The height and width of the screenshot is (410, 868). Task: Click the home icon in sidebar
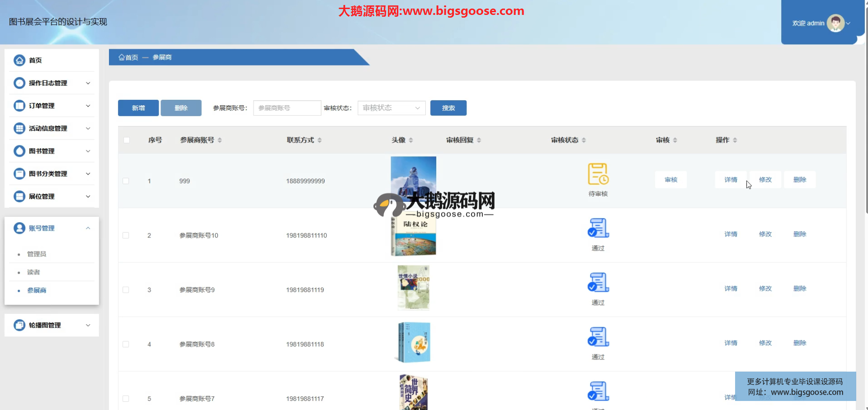pos(19,60)
